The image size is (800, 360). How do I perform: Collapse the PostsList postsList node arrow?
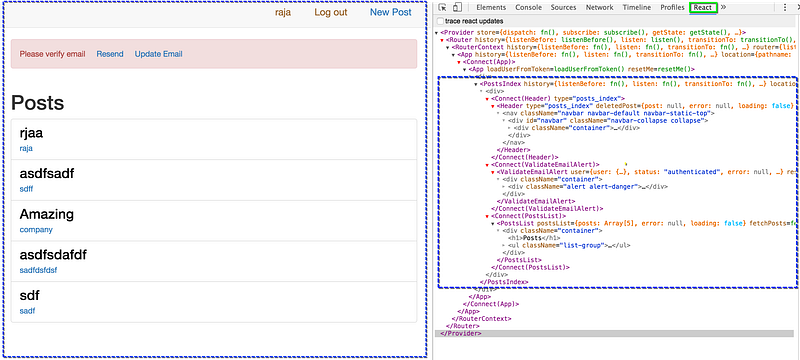(x=493, y=223)
